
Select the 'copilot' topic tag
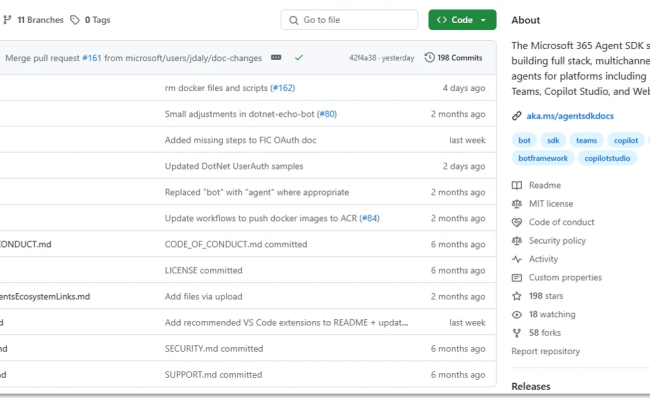[626, 141]
